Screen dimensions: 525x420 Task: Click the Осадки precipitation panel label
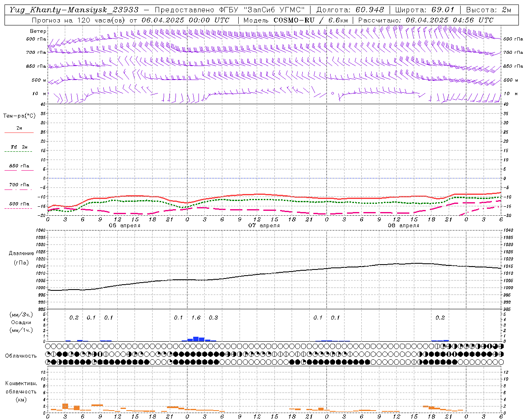tap(21, 322)
